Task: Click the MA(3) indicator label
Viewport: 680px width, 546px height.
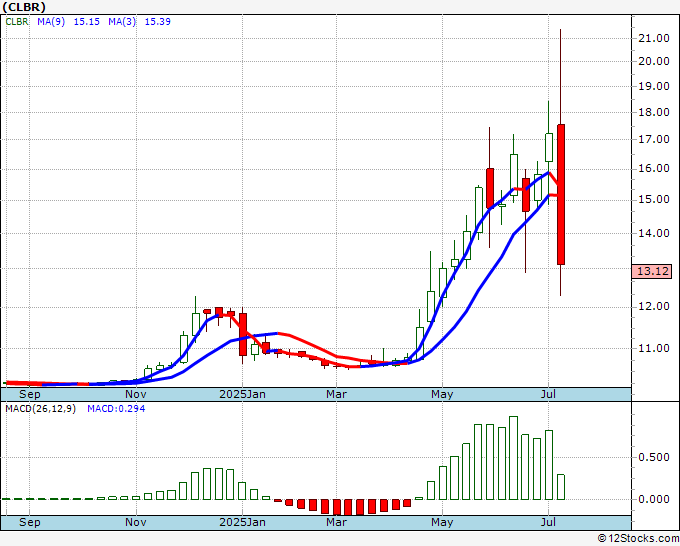Action: (x=122, y=22)
